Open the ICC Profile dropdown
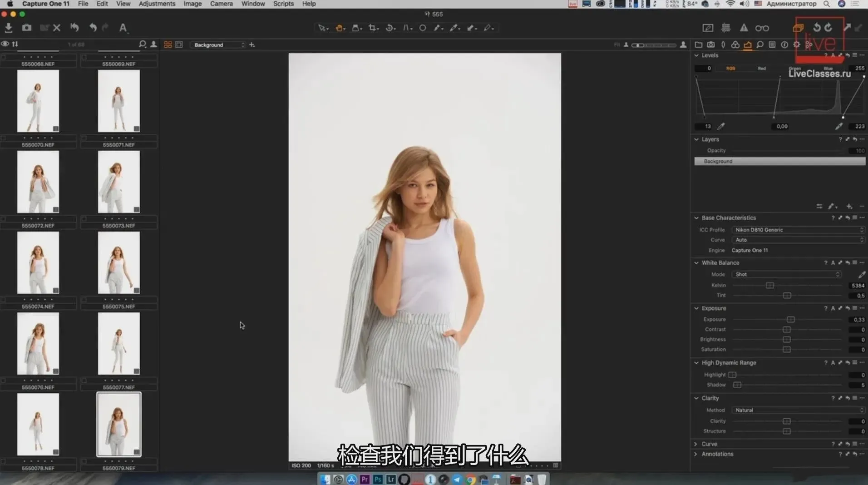Screen dimensions: 868x485 point(798,230)
